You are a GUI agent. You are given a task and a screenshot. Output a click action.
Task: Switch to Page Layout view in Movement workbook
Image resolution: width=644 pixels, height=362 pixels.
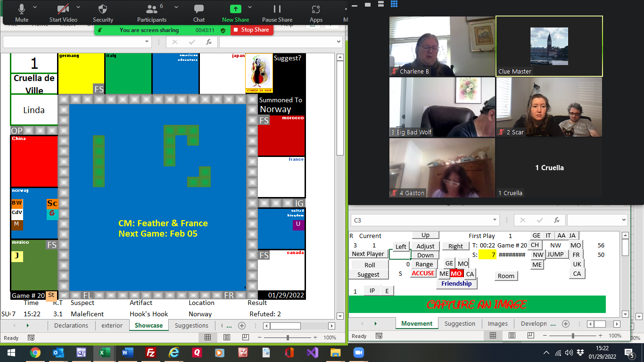(512, 336)
